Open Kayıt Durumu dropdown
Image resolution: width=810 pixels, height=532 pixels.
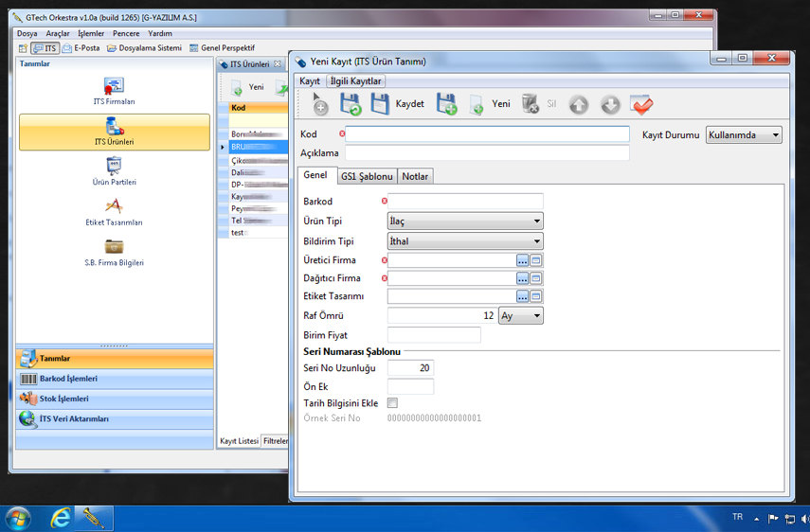pyautogui.click(x=744, y=135)
